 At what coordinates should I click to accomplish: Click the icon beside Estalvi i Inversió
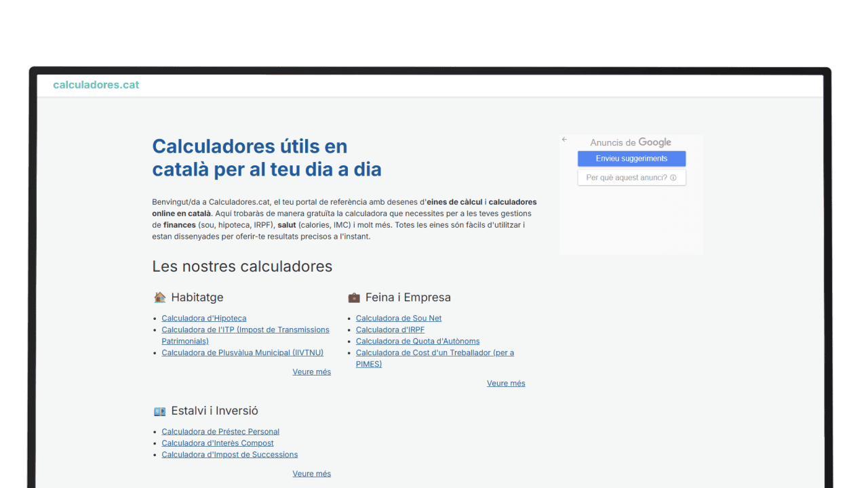tap(159, 411)
